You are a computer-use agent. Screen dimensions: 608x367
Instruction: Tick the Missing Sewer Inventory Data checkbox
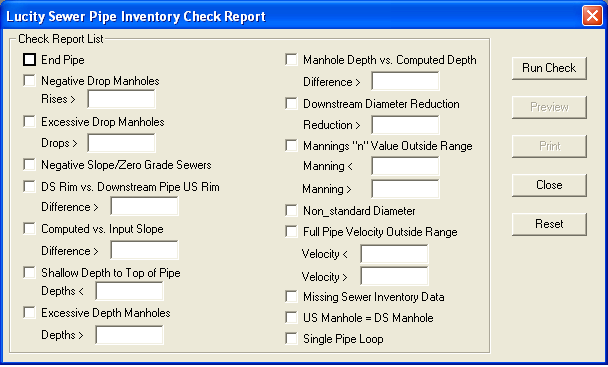click(291, 297)
